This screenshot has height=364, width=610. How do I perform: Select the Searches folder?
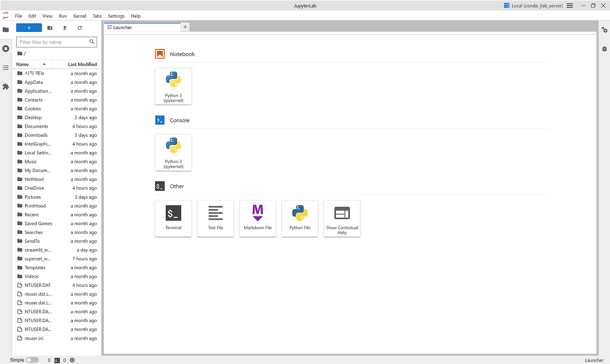pos(57,232)
